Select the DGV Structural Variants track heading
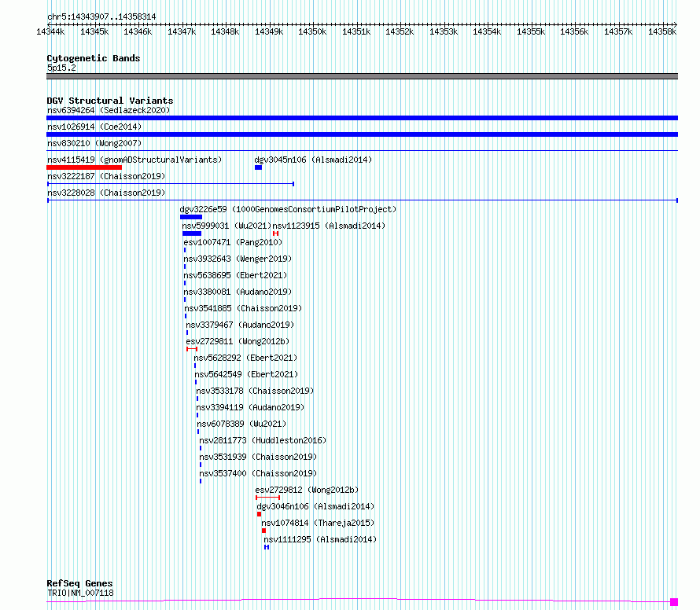Viewport: 700px width, 610px height. (x=110, y=101)
